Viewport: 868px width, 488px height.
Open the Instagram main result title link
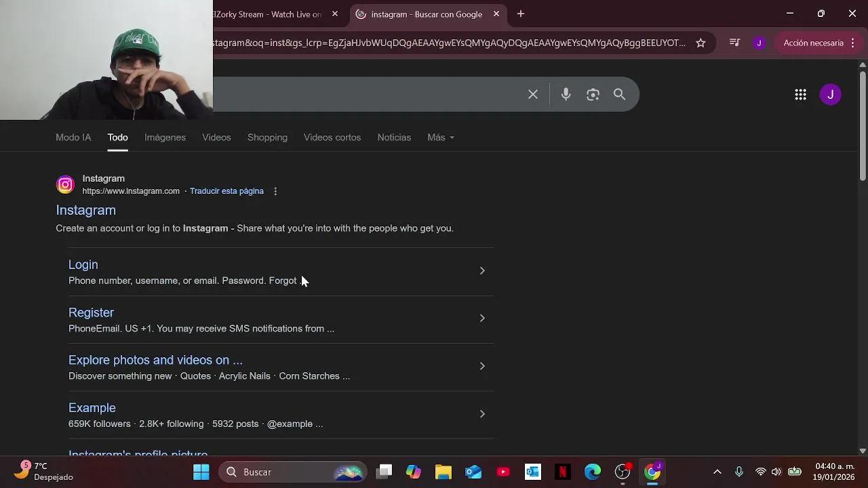point(85,210)
